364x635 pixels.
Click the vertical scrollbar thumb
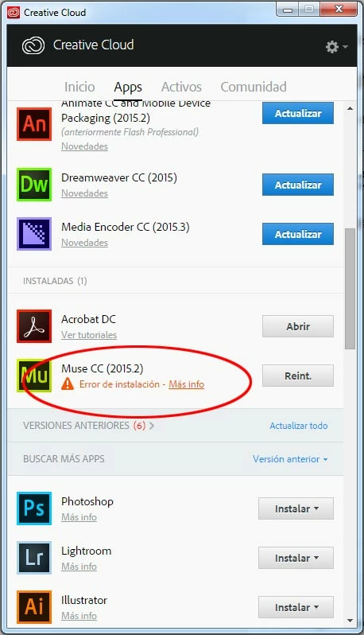(x=350, y=288)
